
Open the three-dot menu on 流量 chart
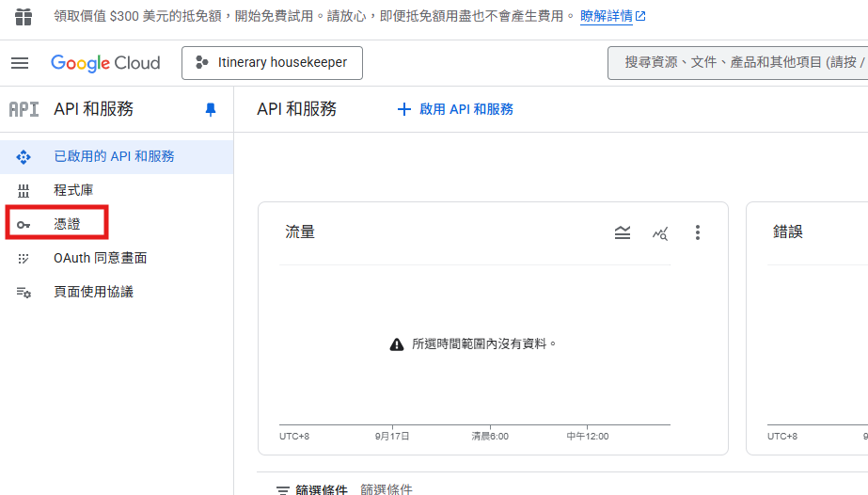(698, 232)
